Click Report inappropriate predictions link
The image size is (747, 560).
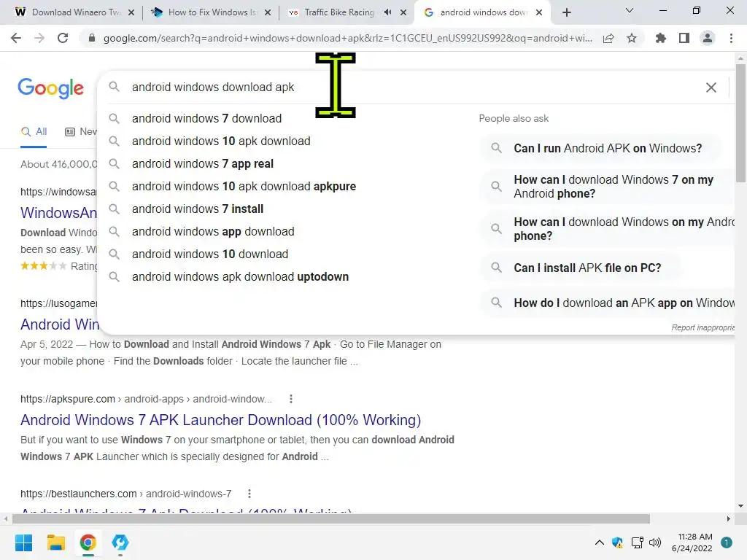pos(703,327)
